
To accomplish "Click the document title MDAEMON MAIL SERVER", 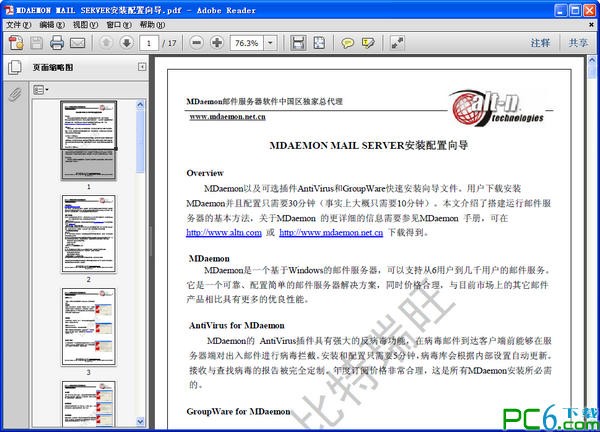I will click(368, 145).
